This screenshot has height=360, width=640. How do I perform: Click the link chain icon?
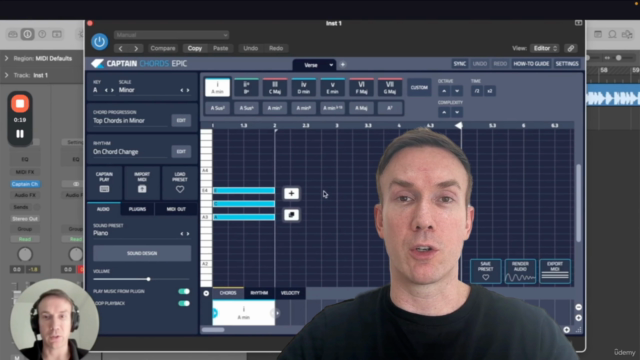[x=571, y=48]
